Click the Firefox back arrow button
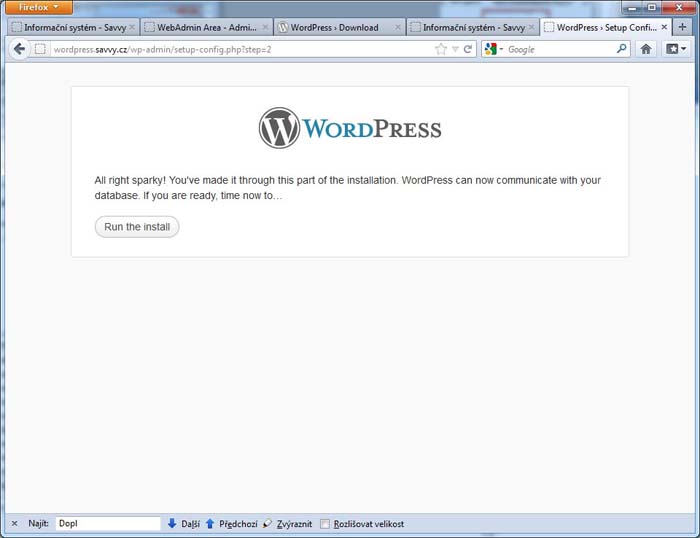 19,49
